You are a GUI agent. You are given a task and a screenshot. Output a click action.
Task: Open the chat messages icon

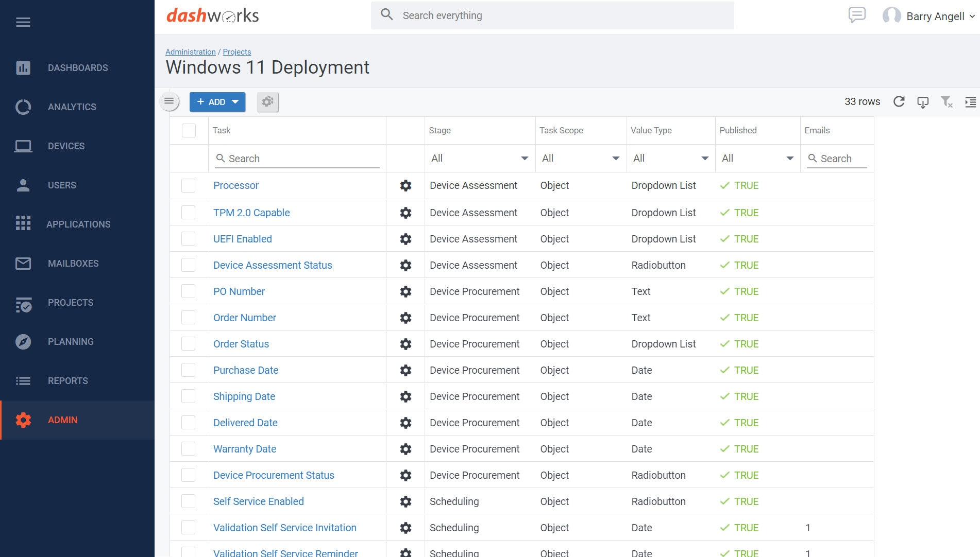pyautogui.click(x=857, y=15)
